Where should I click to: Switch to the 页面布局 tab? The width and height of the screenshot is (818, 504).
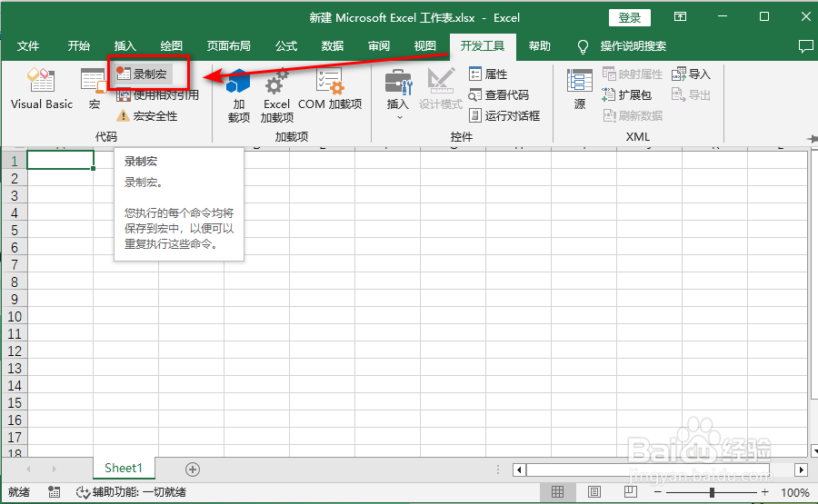click(228, 46)
